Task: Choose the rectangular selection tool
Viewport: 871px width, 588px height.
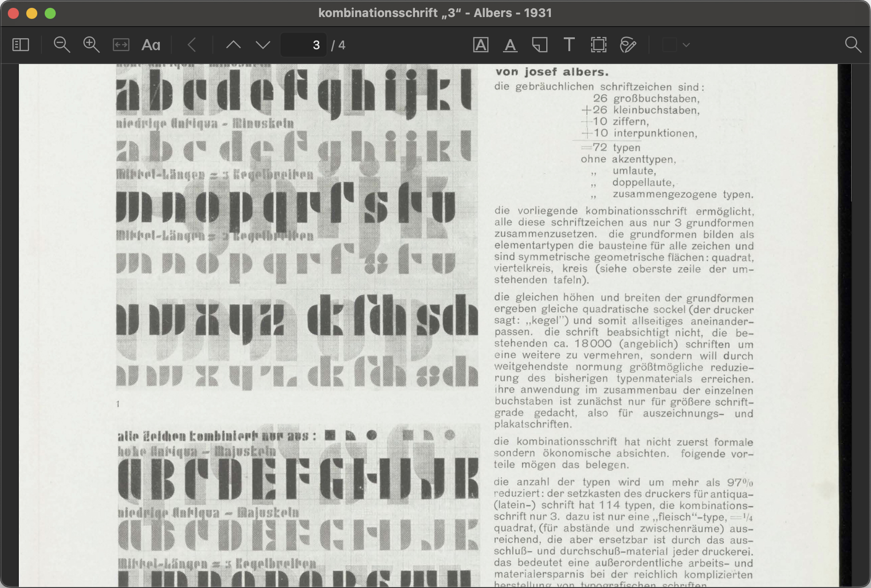Action: coord(599,45)
